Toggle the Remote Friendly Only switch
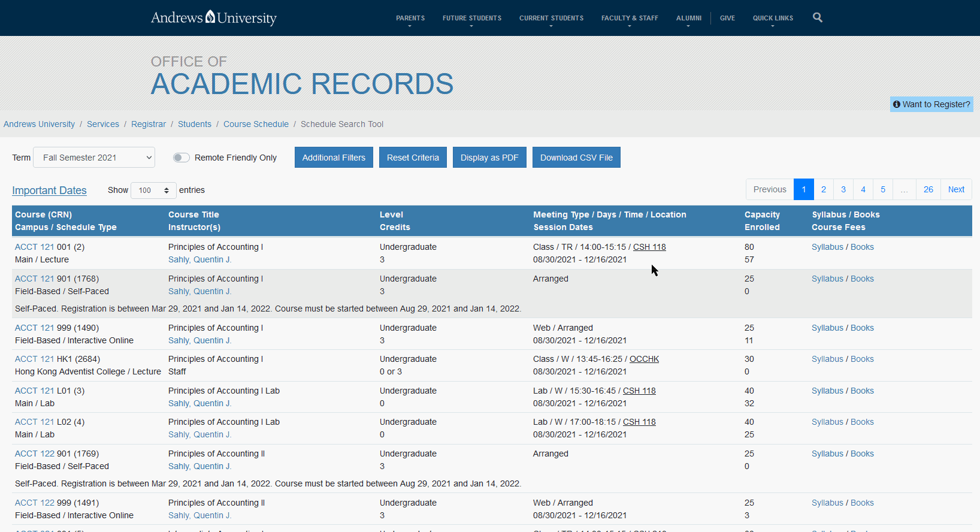980x532 pixels. [182, 158]
